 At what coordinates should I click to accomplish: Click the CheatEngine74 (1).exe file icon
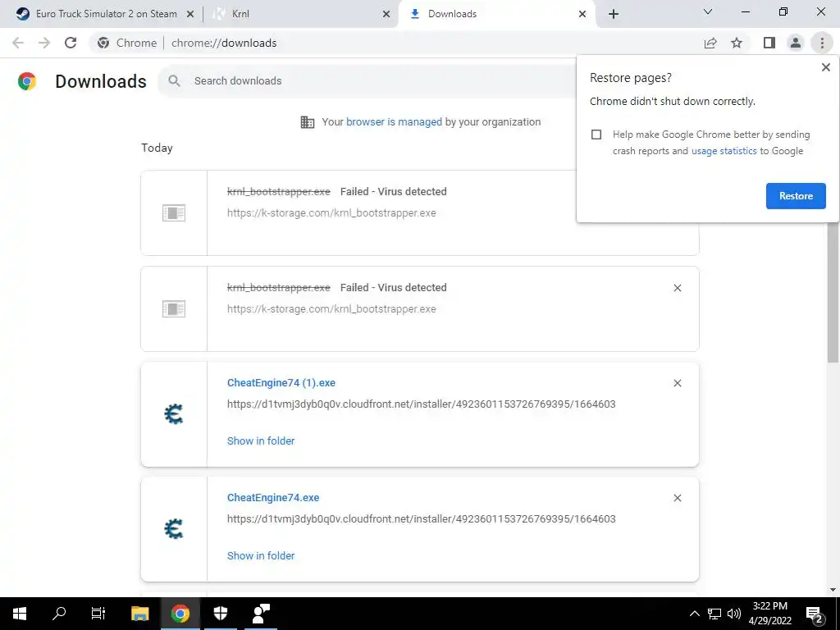pyautogui.click(x=174, y=414)
